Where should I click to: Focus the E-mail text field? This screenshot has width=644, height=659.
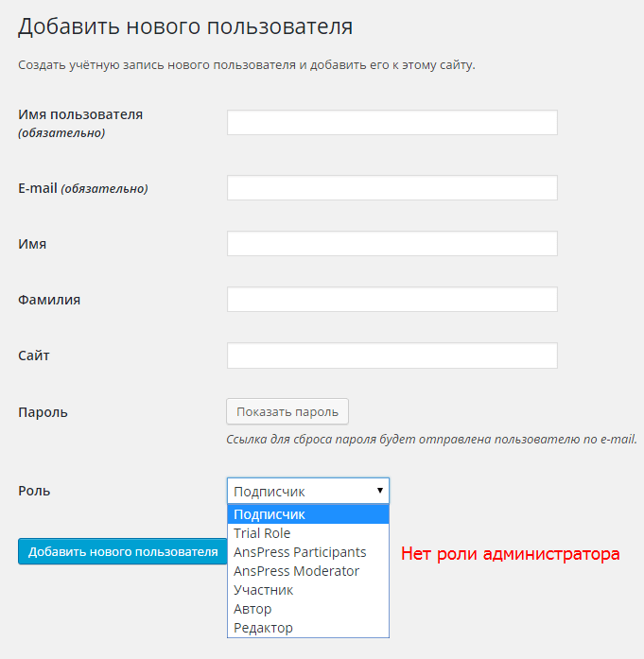(392, 187)
